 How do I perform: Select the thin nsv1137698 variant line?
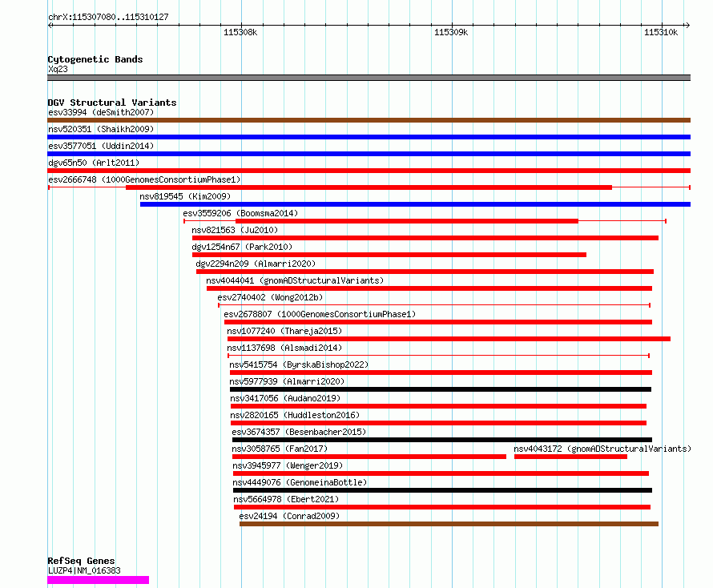tap(438, 356)
